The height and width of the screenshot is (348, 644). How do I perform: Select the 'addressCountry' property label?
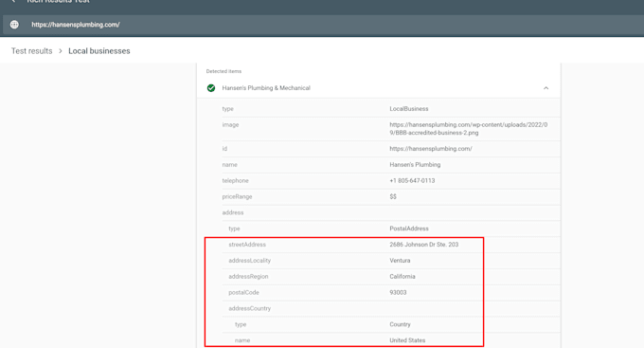tap(249, 308)
